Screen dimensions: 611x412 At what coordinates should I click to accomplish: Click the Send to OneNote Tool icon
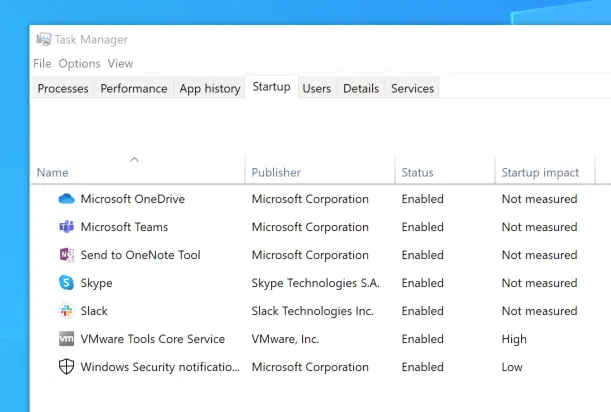tap(67, 255)
